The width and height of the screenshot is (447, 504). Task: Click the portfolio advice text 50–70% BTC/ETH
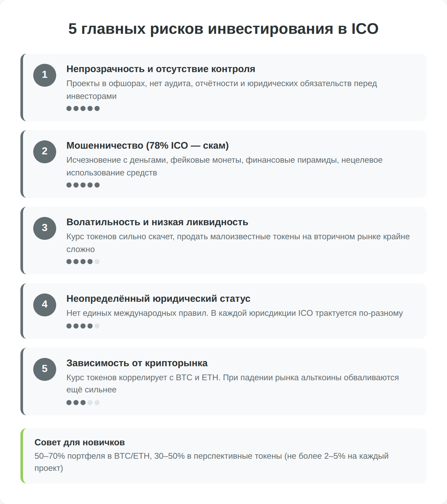click(x=211, y=456)
